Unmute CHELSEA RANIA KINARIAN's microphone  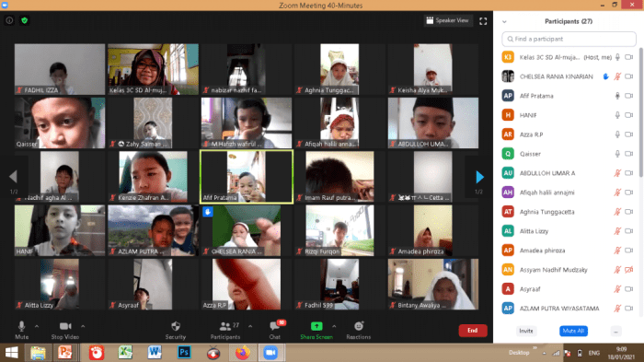click(x=617, y=76)
